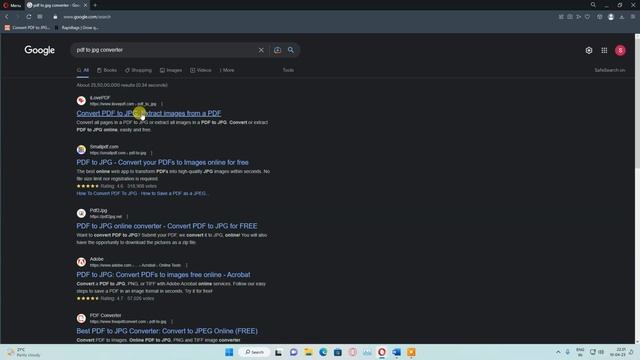Clear the search query with X
The image size is (640, 360).
(261, 50)
